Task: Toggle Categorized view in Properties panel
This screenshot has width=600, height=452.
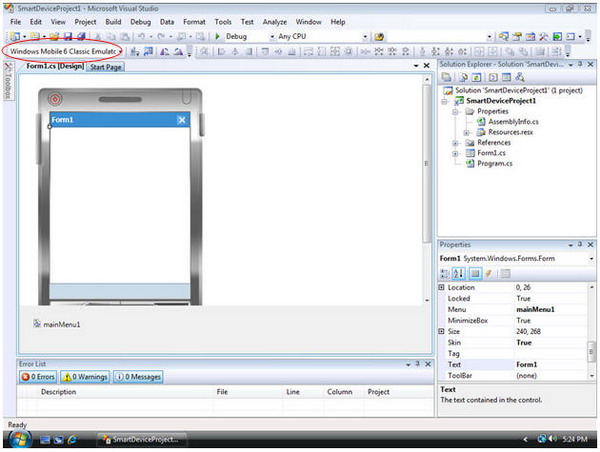Action: (x=445, y=273)
